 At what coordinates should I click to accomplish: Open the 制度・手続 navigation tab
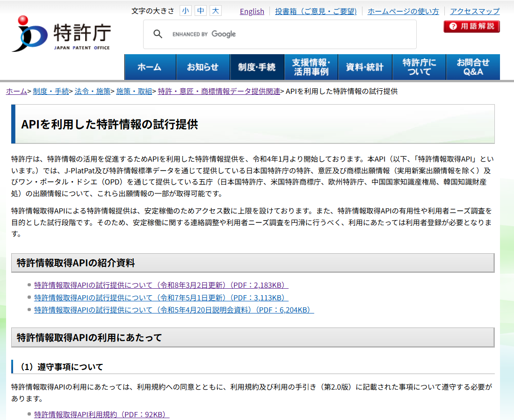coord(257,67)
